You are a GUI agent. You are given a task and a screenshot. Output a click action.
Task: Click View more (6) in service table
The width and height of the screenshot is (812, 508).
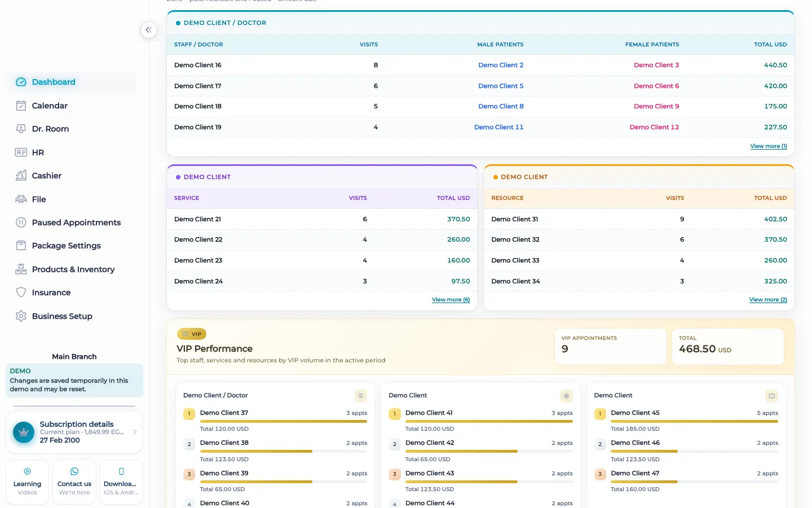click(x=451, y=300)
